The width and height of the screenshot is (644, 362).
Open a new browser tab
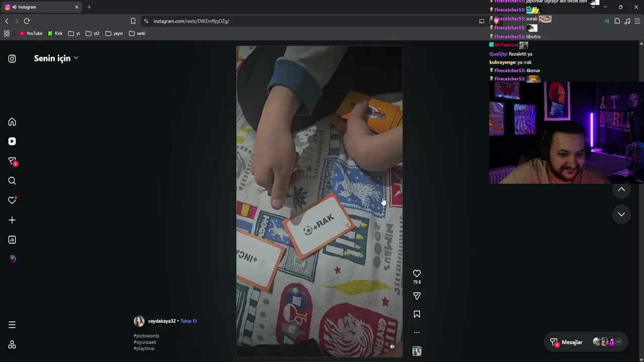(89, 7)
